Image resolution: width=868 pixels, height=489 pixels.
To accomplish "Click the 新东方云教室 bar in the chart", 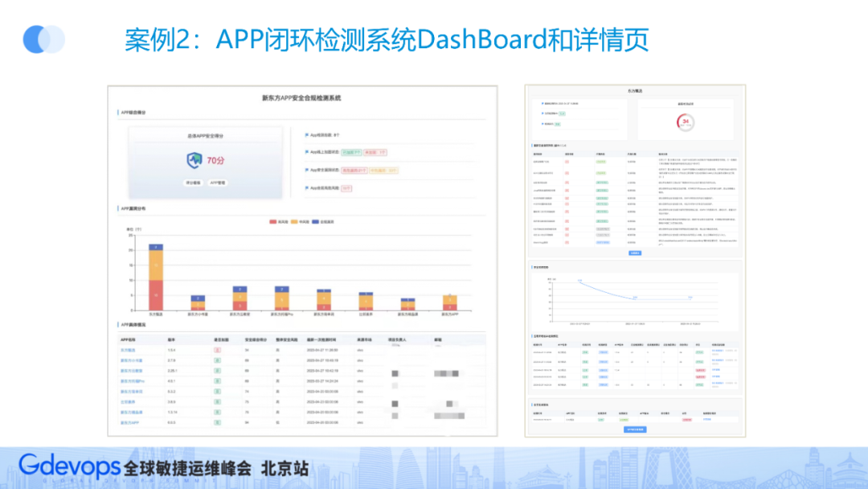I will pos(240,298).
